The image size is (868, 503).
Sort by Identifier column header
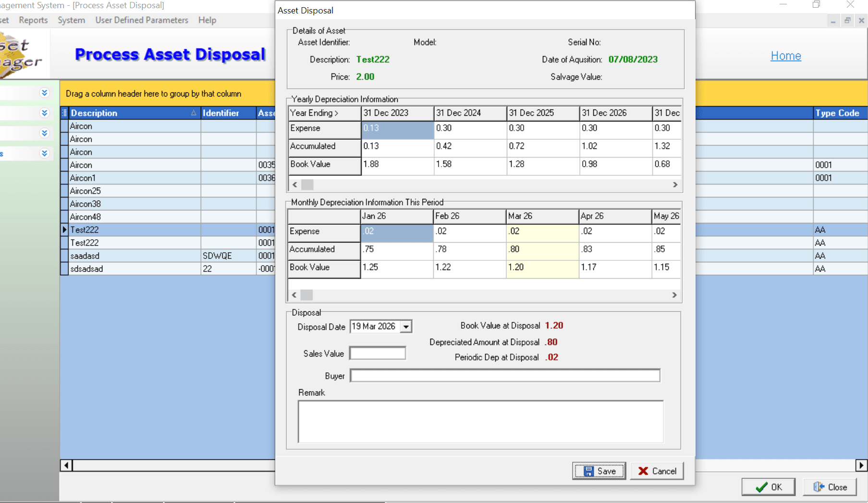[228, 113]
